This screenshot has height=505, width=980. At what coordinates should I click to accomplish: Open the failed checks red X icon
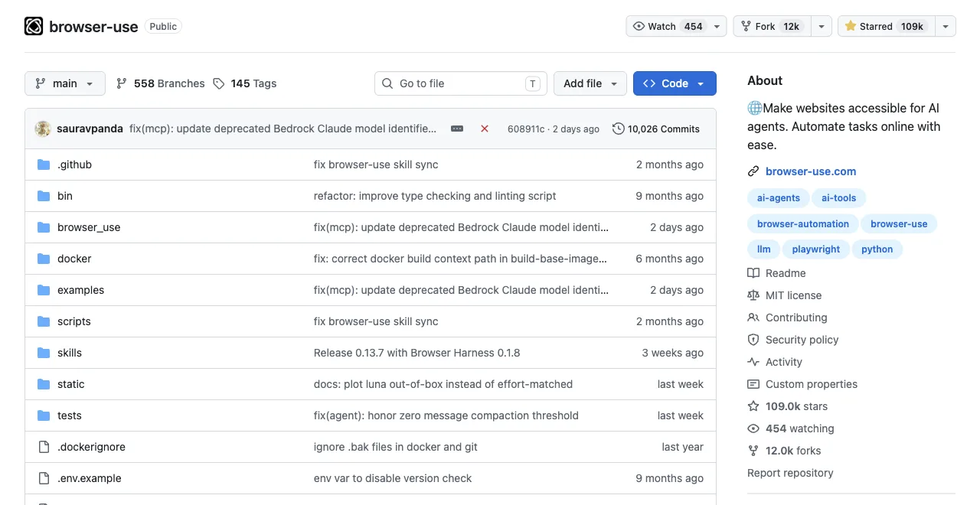[x=485, y=129]
